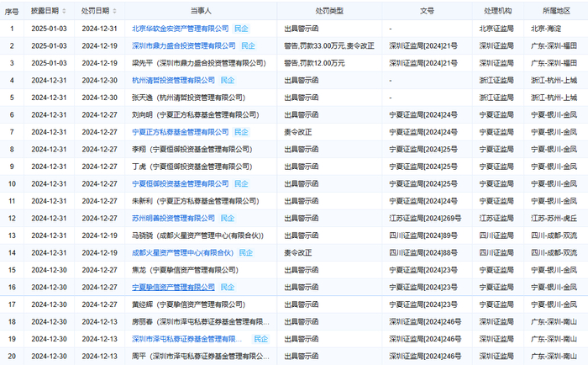This screenshot has width=588, height=365.
Task: Select 李翔 party cell in row 8
Action: click(192, 150)
